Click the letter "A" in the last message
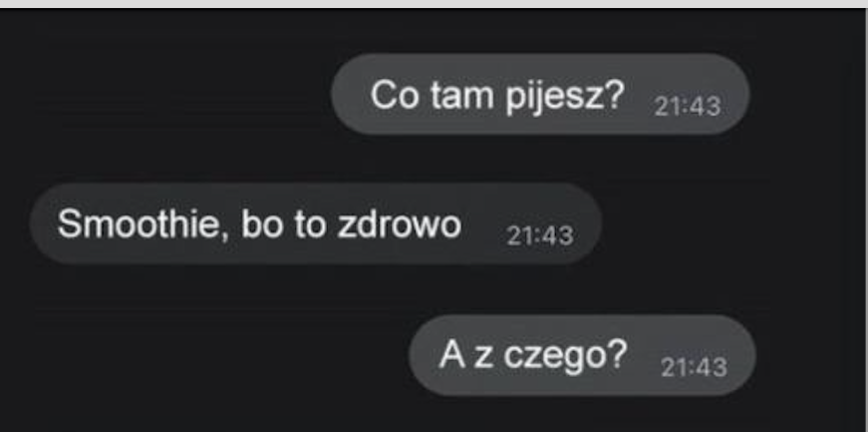Viewport: 868px width, 432px height. (451, 354)
